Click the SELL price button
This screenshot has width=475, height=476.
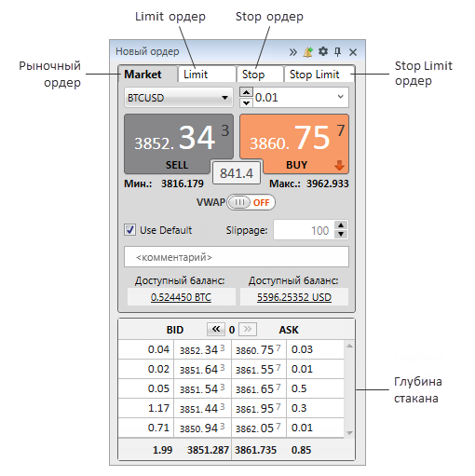(x=179, y=143)
